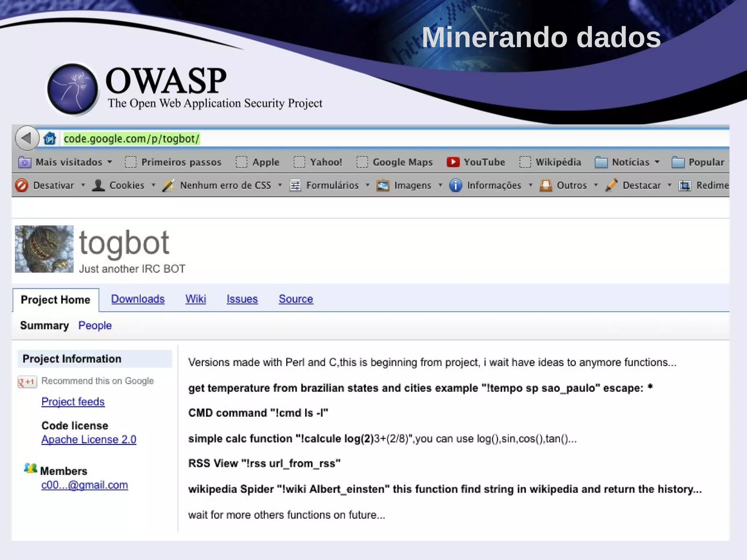Click the Destacar pencil icon
Image resolution: width=747 pixels, height=560 pixels.
pos(611,185)
